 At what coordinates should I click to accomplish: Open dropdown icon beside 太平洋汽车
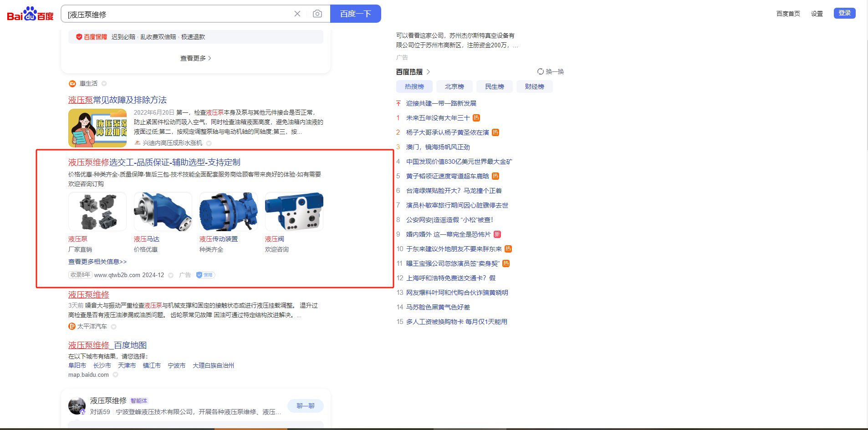pos(114,326)
